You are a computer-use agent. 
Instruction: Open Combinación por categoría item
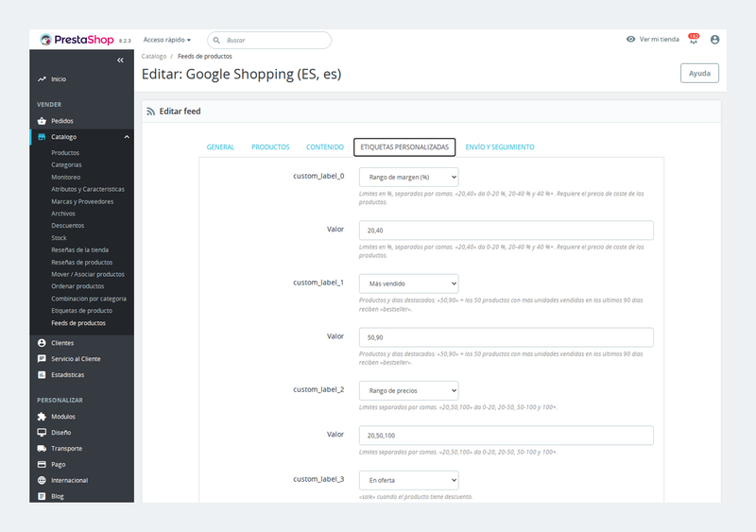[x=89, y=299]
